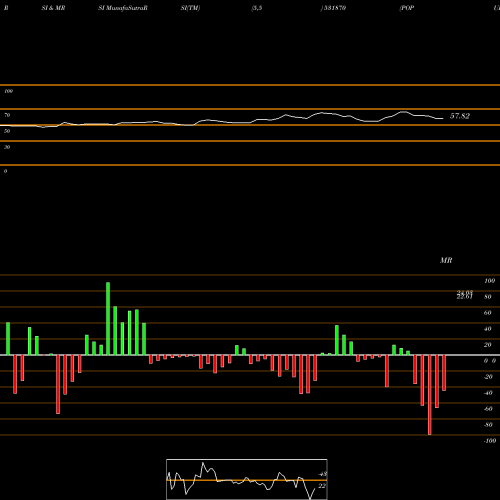Viewport: 500px width, 500px height.
Task: Click the MR axis label -40
Action: (x=488, y=393)
